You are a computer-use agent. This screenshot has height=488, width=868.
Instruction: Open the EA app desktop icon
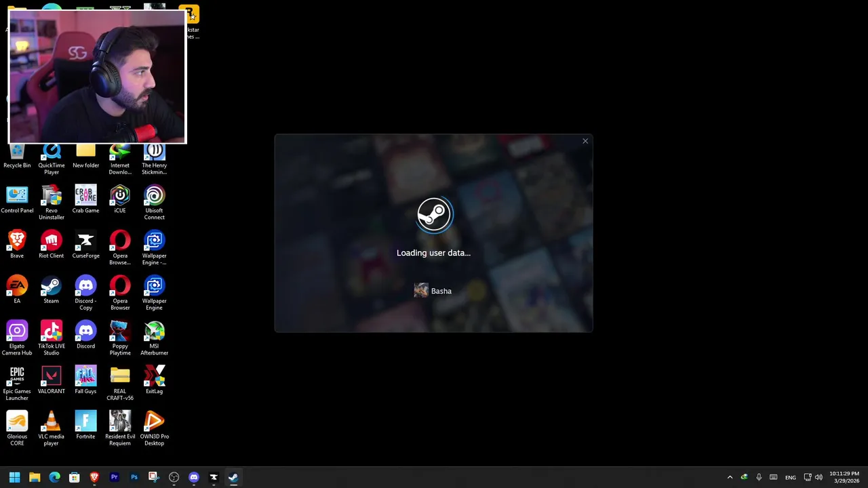[x=17, y=289]
